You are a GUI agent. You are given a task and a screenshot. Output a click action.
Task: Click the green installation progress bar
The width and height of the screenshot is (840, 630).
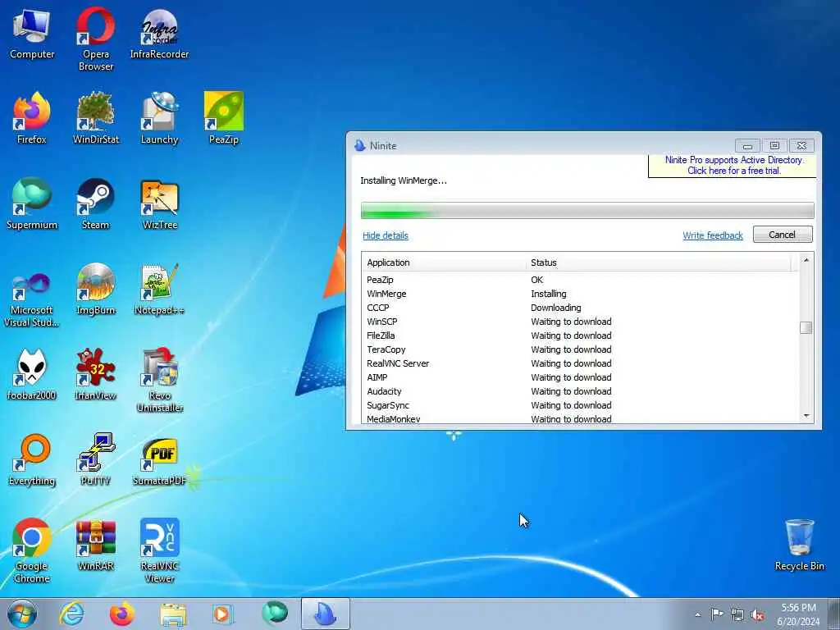pyautogui.click(x=587, y=211)
